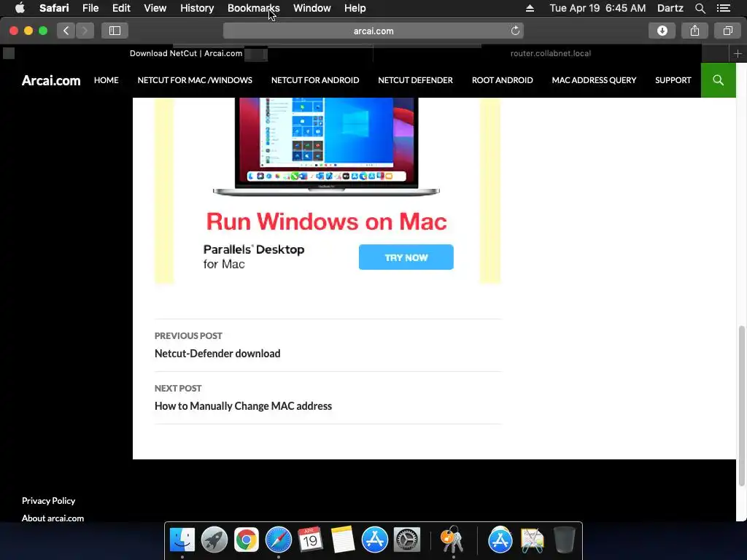This screenshot has height=560, width=747.
Task: Toggle the Safari sidebar button
Action: [115, 31]
